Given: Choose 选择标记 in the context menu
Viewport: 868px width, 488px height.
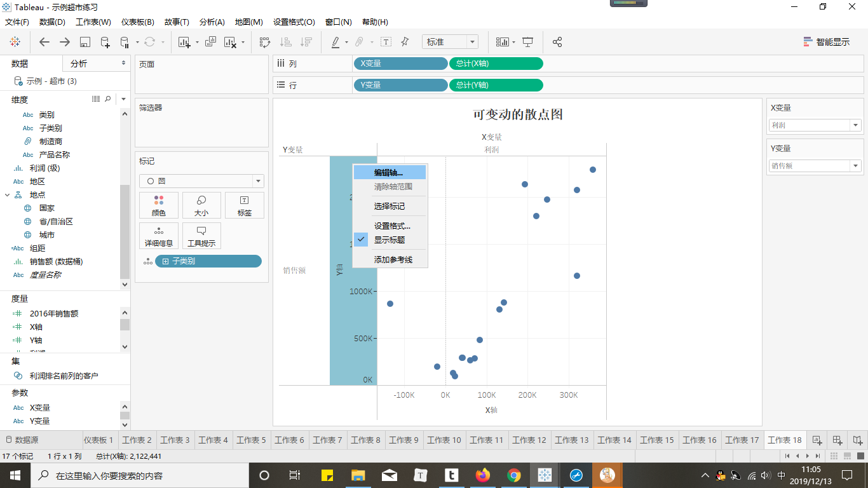Looking at the screenshot, I should coord(390,207).
